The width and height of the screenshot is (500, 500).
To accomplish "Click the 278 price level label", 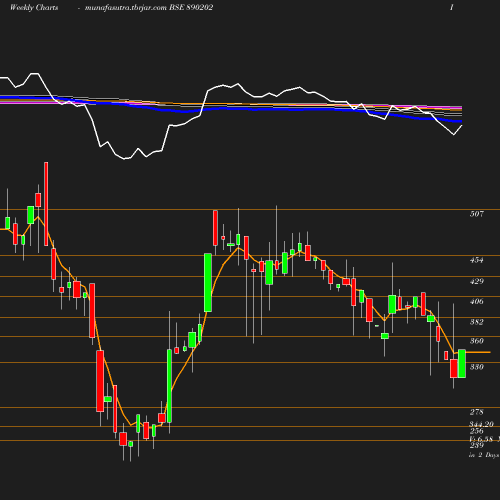I will (x=477, y=412).
